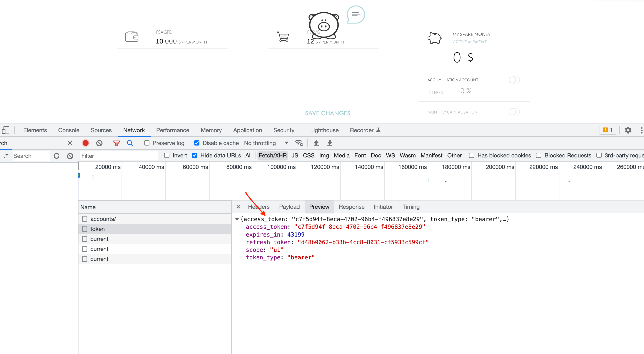Click the Name column header
Image resolution: width=644 pixels, height=354 pixels.
[155, 207]
